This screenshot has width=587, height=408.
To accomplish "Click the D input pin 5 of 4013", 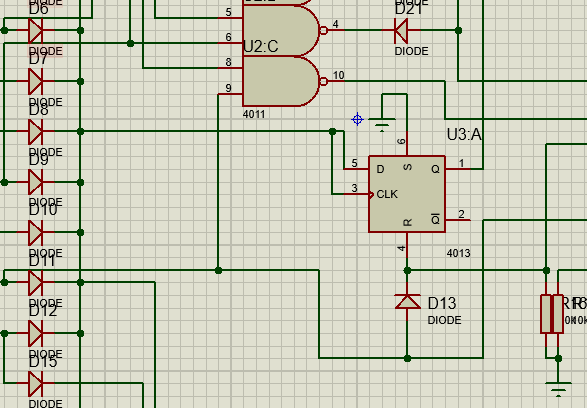I will tap(356, 169).
